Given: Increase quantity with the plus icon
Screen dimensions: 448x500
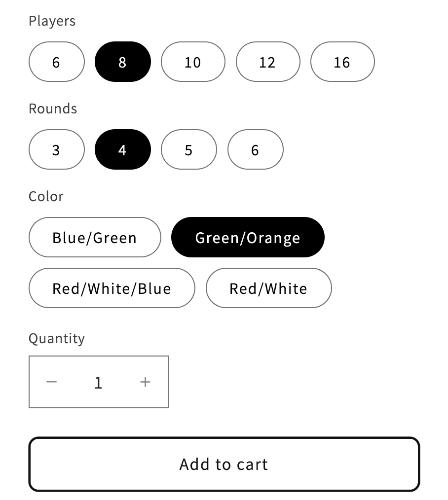Looking at the screenshot, I should coord(145,382).
